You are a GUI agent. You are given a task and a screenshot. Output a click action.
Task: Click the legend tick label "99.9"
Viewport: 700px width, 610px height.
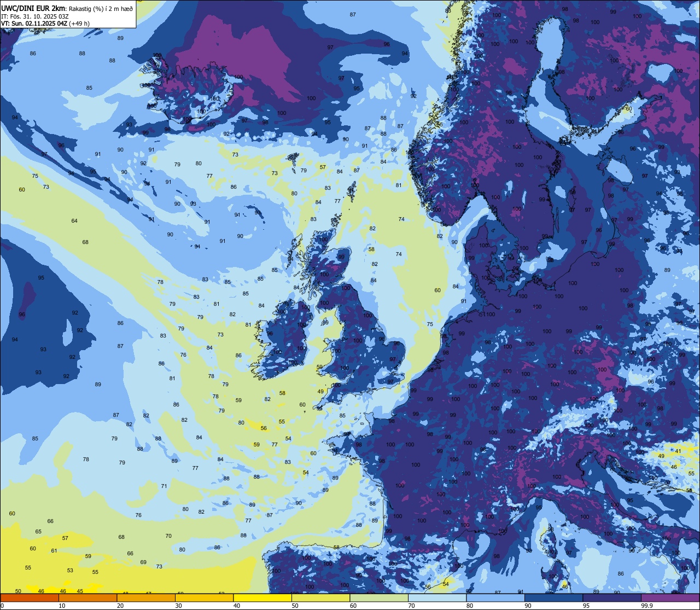point(647,606)
